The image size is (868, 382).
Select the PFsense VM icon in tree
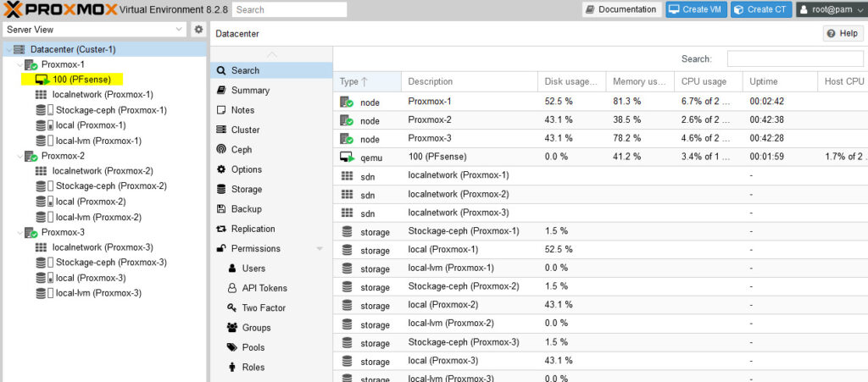click(x=42, y=80)
